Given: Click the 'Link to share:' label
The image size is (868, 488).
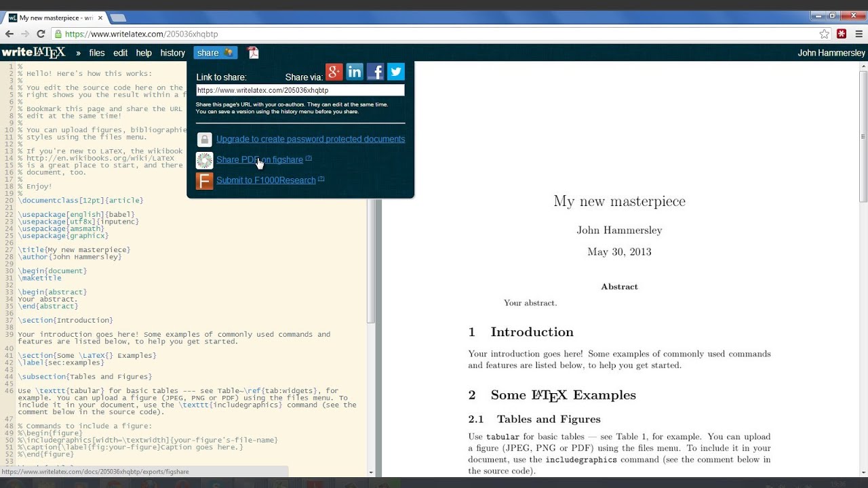Looking at the screenshot, I should pos(221,77).
